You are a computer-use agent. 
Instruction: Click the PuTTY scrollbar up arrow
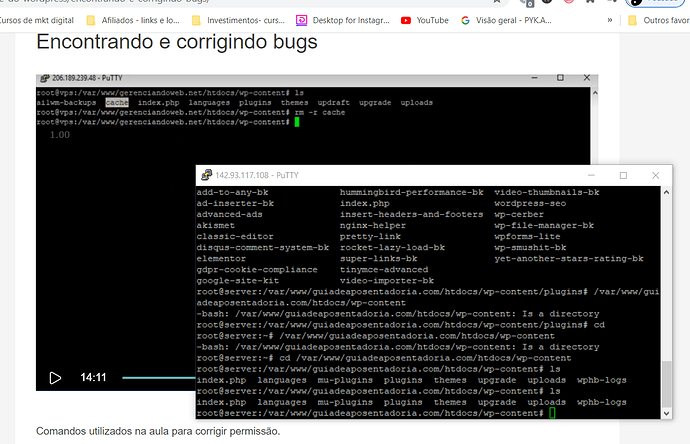(666, 192)
